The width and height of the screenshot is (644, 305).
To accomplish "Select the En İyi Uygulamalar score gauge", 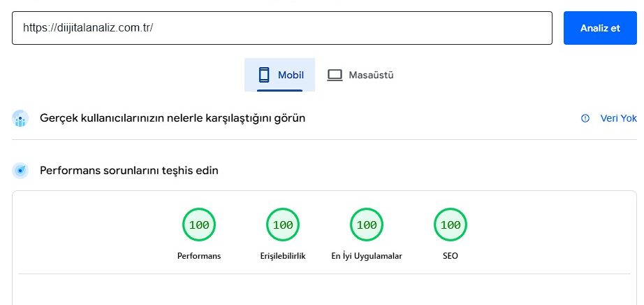I will coord(367,225).
